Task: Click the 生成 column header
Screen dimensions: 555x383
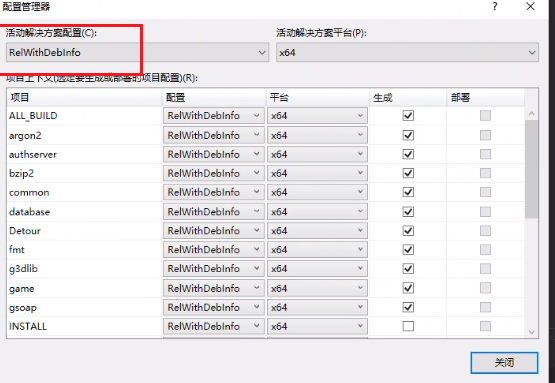Action: tap(408, 97)
